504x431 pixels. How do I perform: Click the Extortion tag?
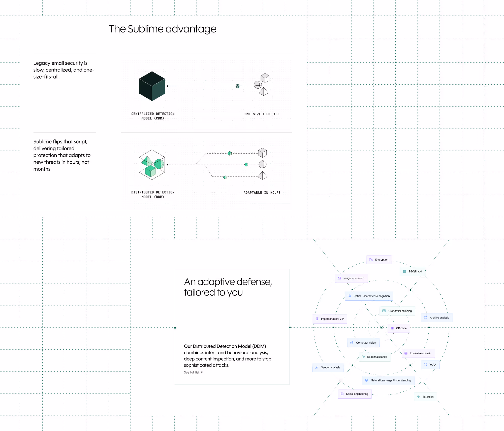(425, 397)
